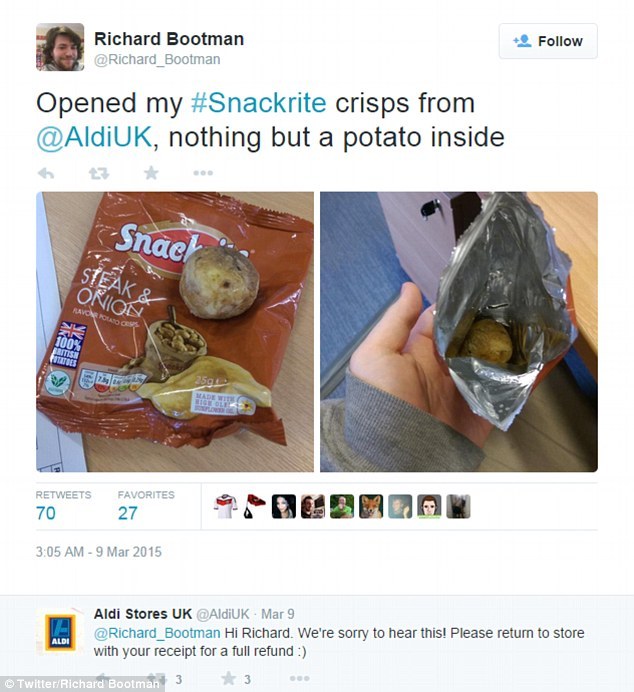
Task: View the Snackrite crisp packet photo
Action: pyautogui.click(x=175, y=332)
